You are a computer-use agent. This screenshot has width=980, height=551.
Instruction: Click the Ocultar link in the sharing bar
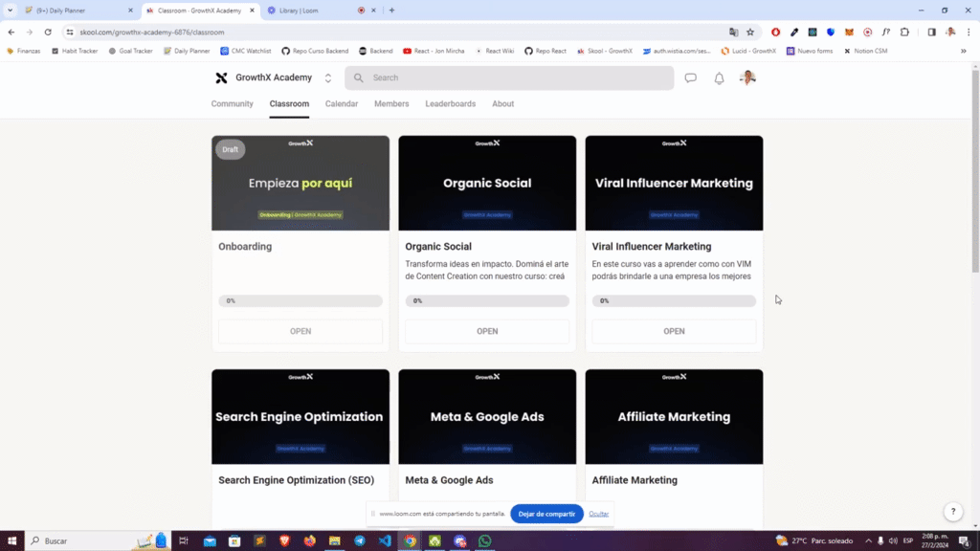point(599,514)
